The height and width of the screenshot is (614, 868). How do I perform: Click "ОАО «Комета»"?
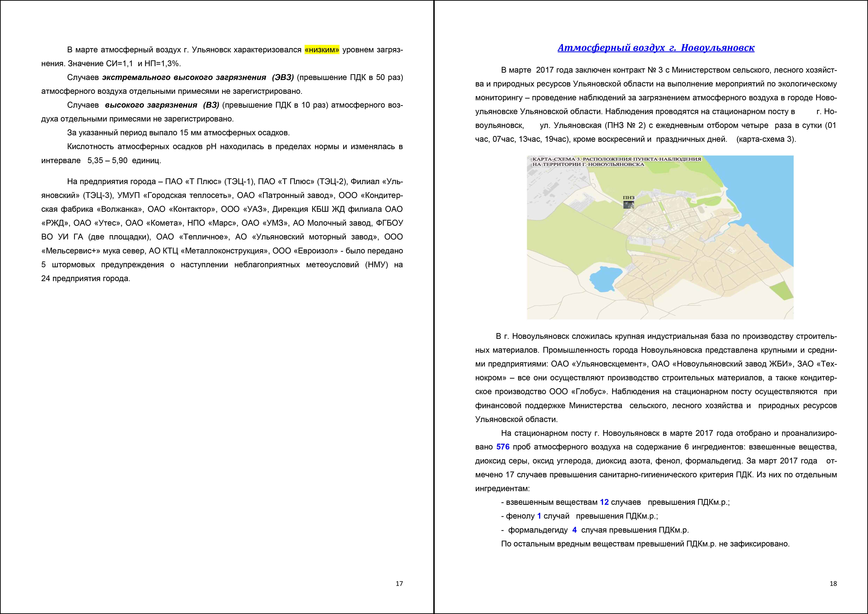[x=154, y=223]
